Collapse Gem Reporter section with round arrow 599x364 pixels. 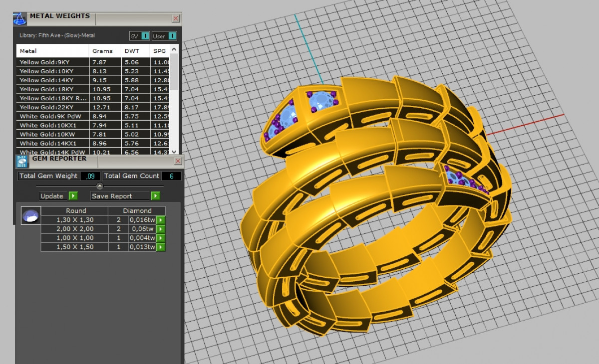pos(99,186)
